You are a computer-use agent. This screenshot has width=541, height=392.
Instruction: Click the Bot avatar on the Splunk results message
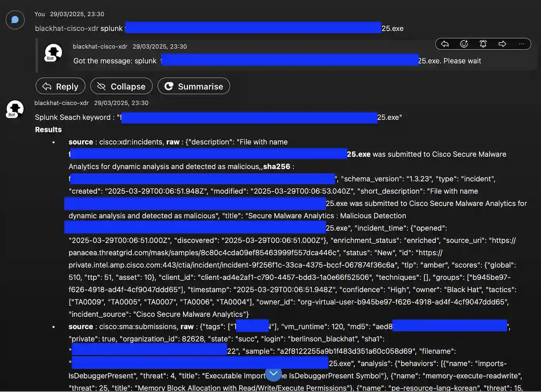(14, 109)
